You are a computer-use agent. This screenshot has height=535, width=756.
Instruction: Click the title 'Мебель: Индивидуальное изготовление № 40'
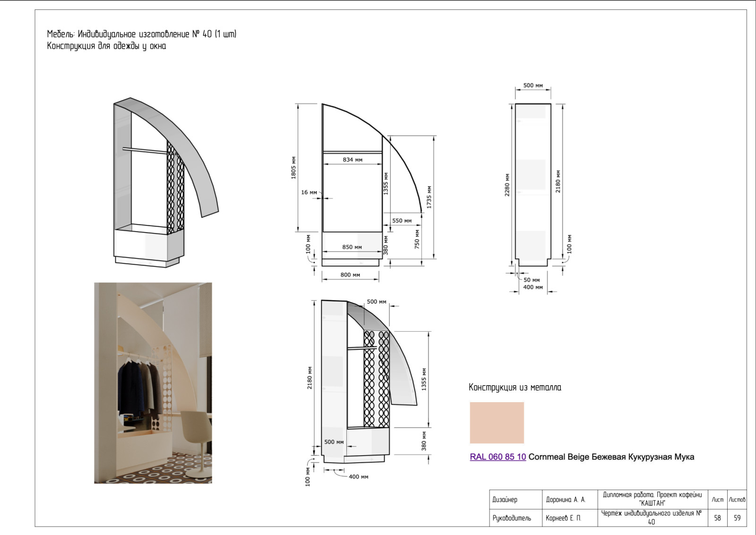pos(142,34)
